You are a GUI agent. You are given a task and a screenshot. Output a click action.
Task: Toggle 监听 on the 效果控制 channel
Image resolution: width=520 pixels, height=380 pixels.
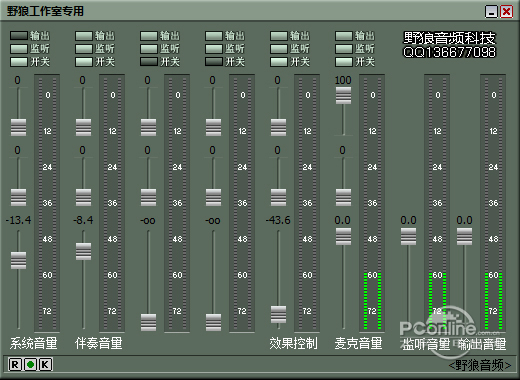pyautogui.click(x=279, y=49)
